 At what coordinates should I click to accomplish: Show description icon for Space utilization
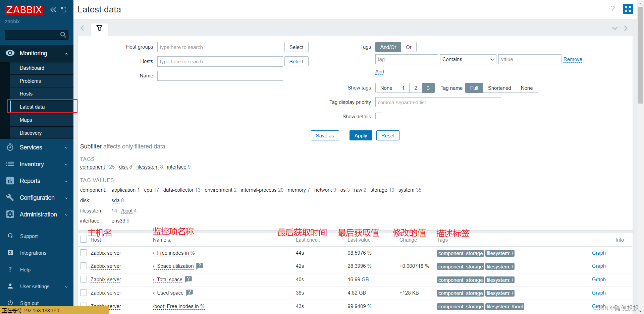200,266
